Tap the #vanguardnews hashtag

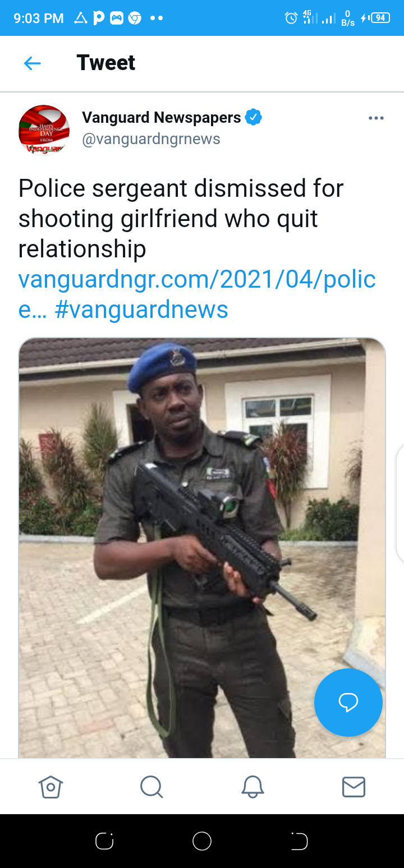pos(141,310)
